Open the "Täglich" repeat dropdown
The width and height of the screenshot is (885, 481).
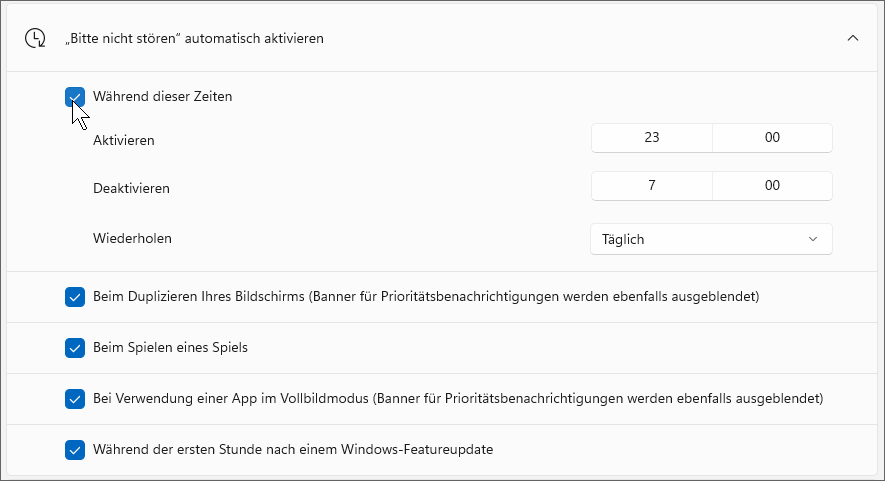(711, 239)
